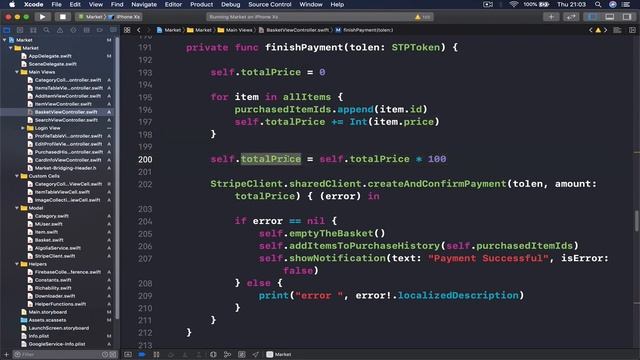640x360 pixels.
Task: Open the Market scheme selector
Action: (x=91, y=17)
